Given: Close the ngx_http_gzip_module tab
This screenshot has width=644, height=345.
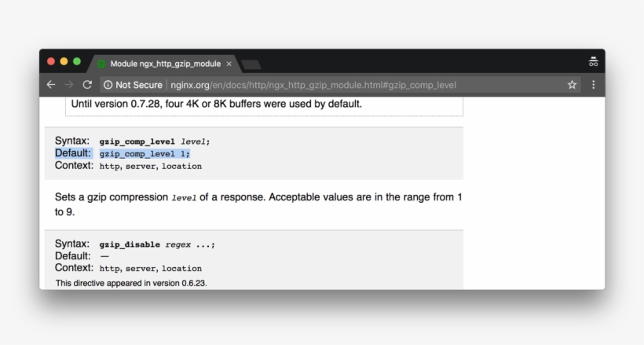Looking at the screenshot, I should pos(229,64).
